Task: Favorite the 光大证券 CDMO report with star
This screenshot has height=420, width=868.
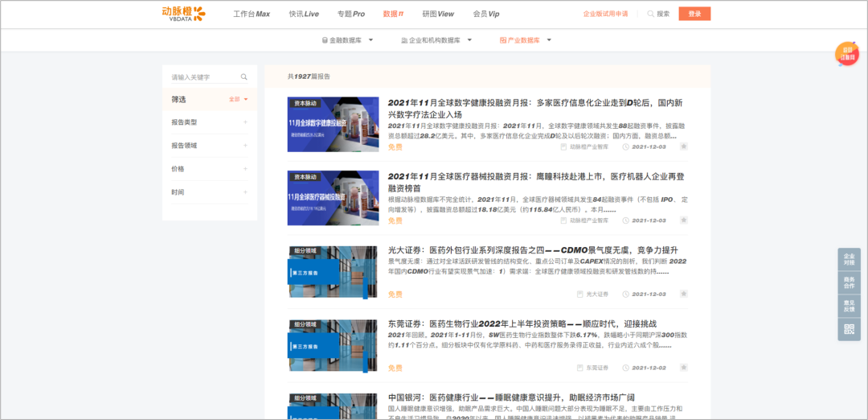Action: point(683,294)
